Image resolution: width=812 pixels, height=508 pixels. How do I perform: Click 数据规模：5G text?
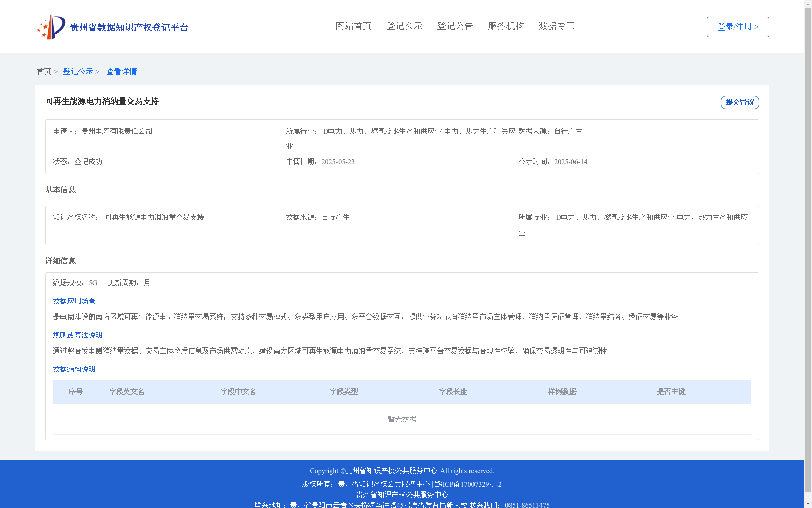75,283
